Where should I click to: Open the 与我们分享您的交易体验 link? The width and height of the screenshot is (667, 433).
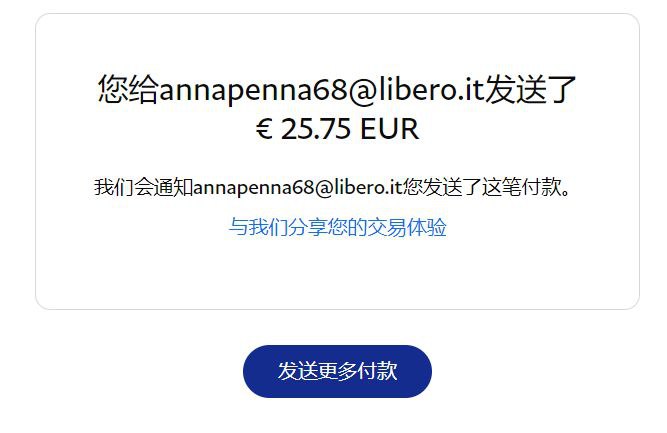tap(337, 227)
